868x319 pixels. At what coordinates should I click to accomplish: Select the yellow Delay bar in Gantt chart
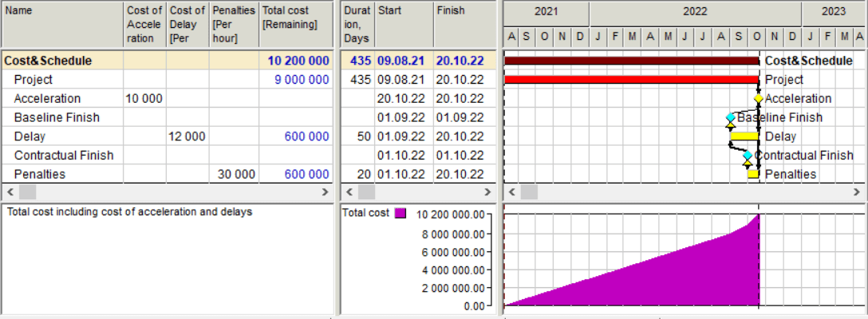point(744,136)
